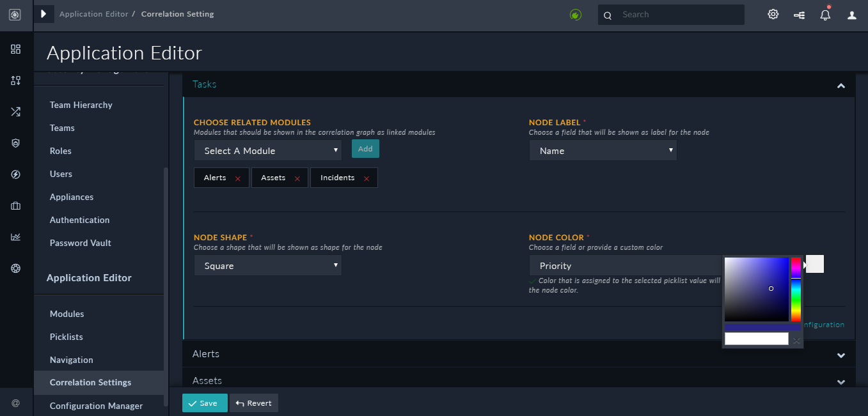Click the connectors tree icon in top bar
This screenshot has height=416, width=868.
[x=798, y=14]
